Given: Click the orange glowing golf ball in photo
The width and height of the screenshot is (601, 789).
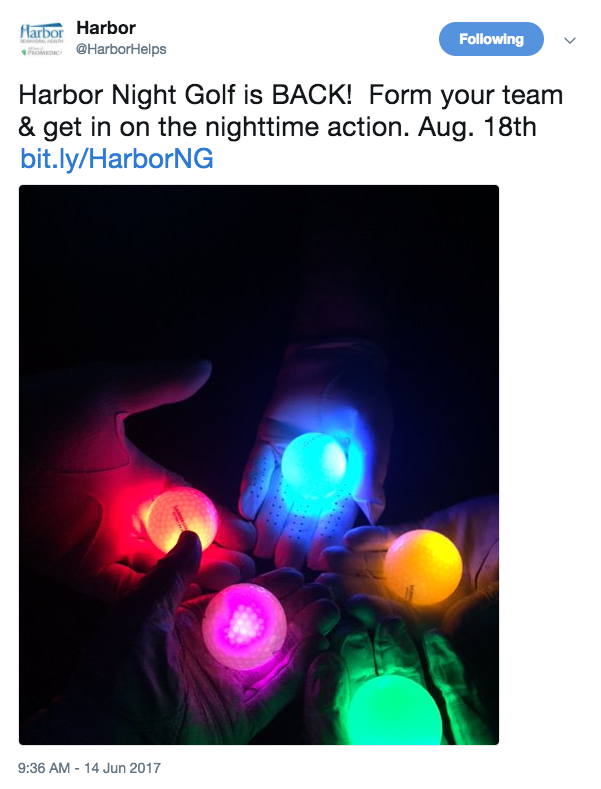Looking at the screenshot, I should coord(423,567).
